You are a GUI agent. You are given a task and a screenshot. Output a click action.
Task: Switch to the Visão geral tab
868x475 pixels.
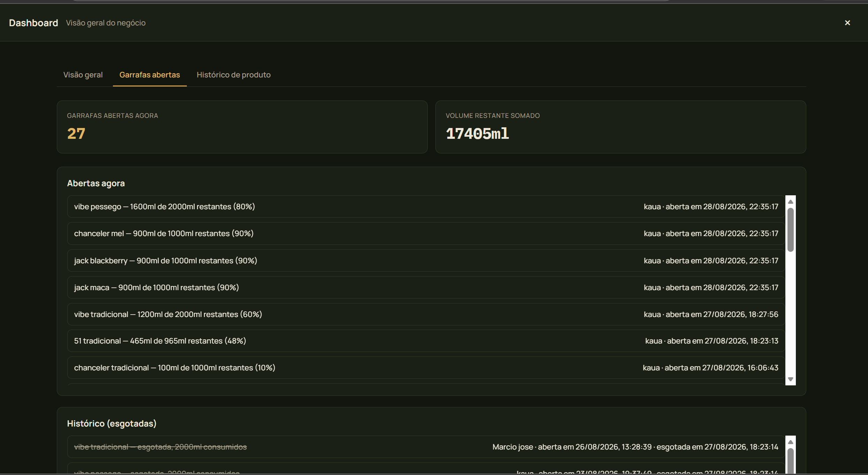(83, 75)
